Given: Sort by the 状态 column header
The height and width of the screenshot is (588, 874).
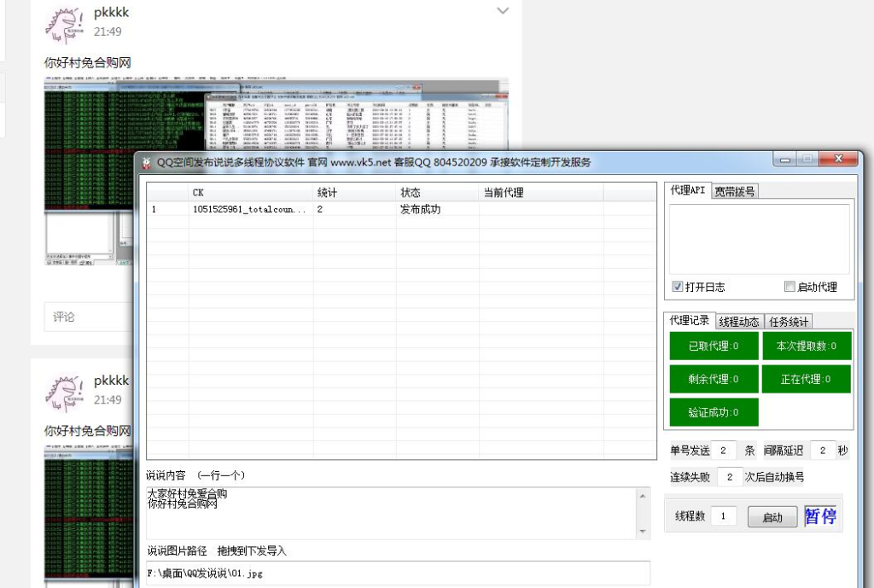Looking at the screenshot, I should tap(438, 192).
